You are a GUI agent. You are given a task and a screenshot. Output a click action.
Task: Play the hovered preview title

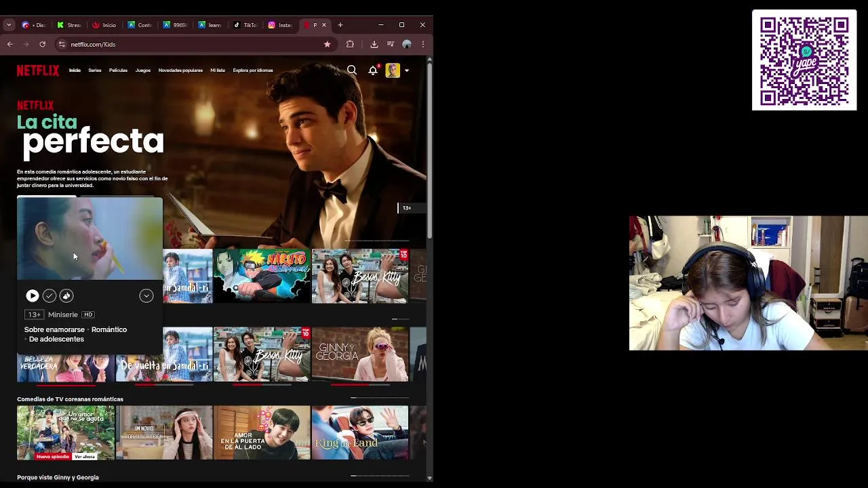tap(32, 296)
